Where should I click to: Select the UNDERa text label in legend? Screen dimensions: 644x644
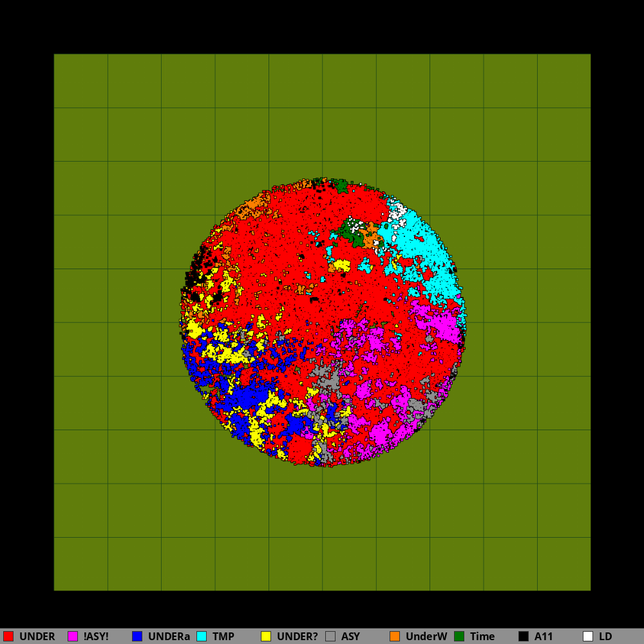pyautogui.click(x=169, y=636)
